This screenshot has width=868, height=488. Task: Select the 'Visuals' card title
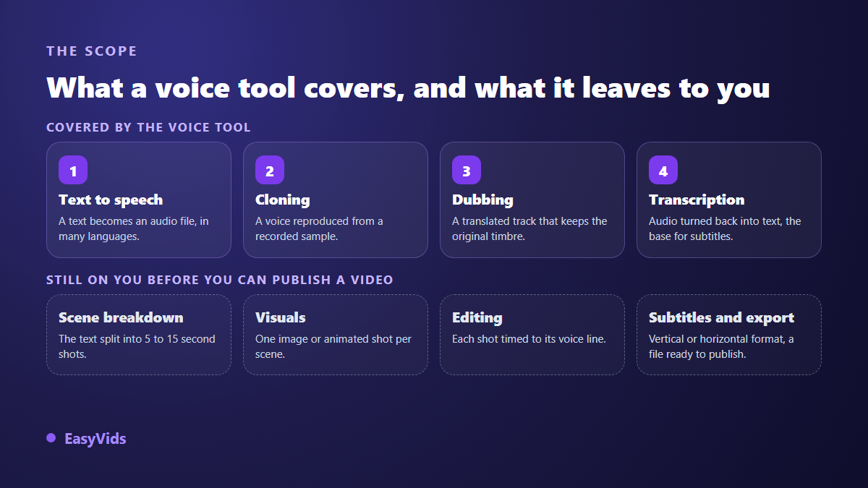[281, 318]
